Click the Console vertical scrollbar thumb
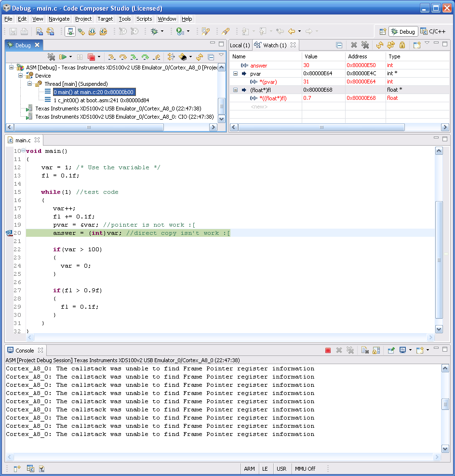 point(445,404)
